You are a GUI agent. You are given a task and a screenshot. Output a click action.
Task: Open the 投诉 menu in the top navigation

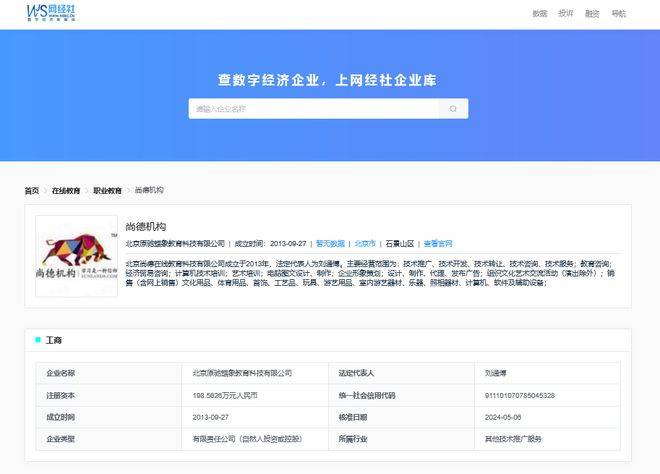click(566, 13)
